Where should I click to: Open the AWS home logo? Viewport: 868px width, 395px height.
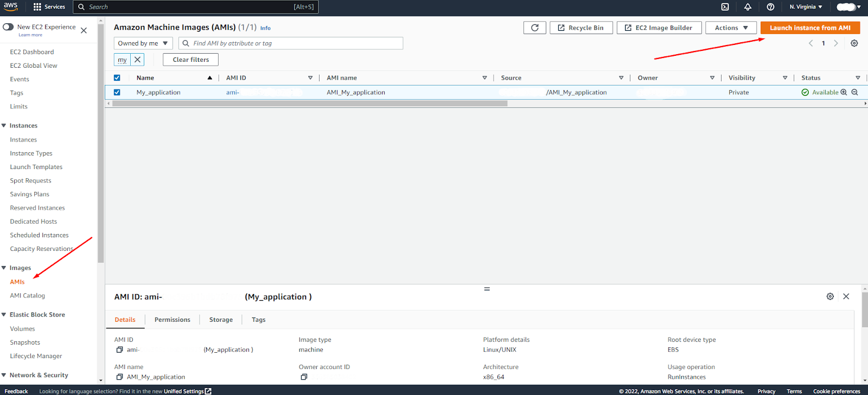pos(10,7)
